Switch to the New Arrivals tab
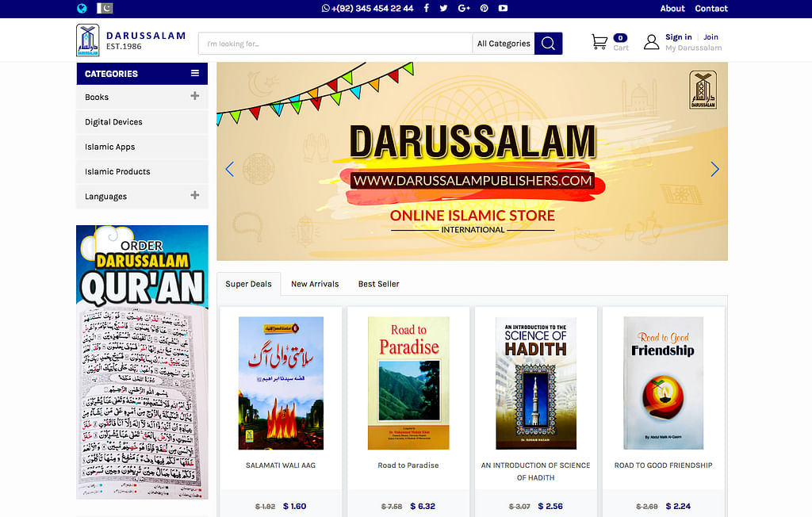Screen dimensions: 812x517 [x=315, y=284]
